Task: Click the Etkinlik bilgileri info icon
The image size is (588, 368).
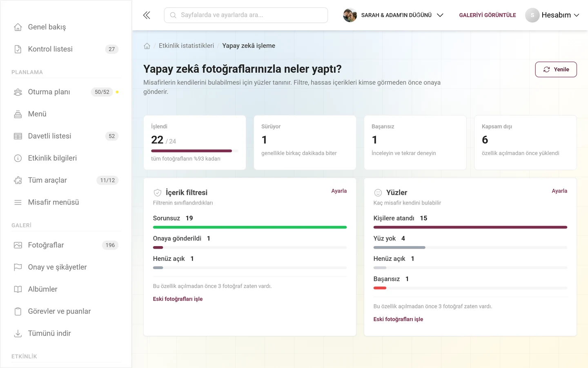Action: point(18,158)
